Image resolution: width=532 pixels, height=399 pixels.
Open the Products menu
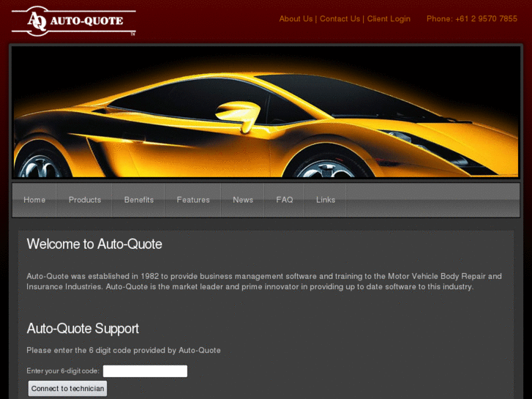pos(84,200)
